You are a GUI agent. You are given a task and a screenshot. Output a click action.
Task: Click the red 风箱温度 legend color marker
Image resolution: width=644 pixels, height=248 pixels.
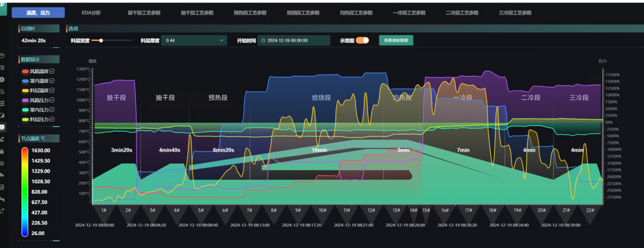[25, 72]
